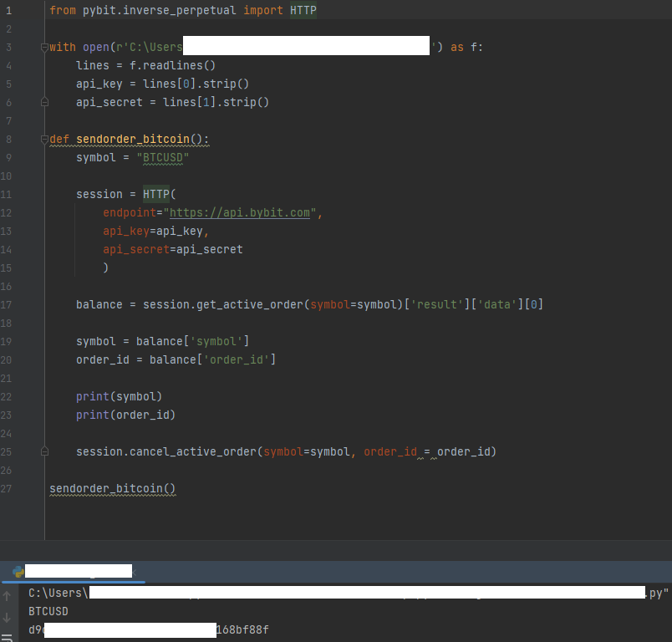Select the run configuration tab

pyautogui.click(x=73, y=571)
